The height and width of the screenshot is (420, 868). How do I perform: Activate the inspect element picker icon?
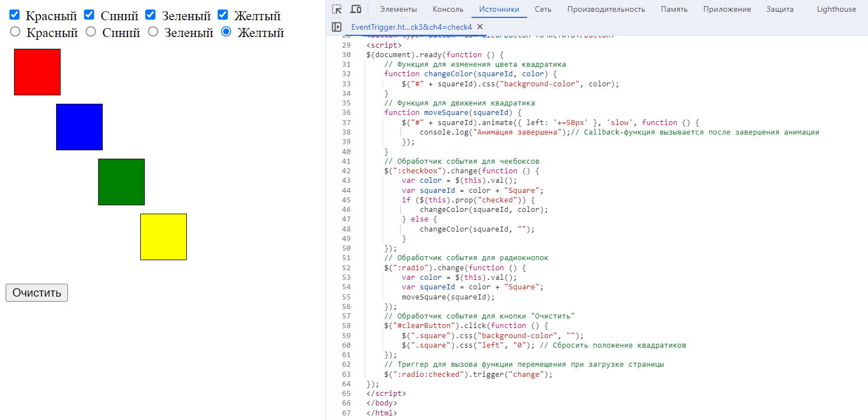[337, 9]
